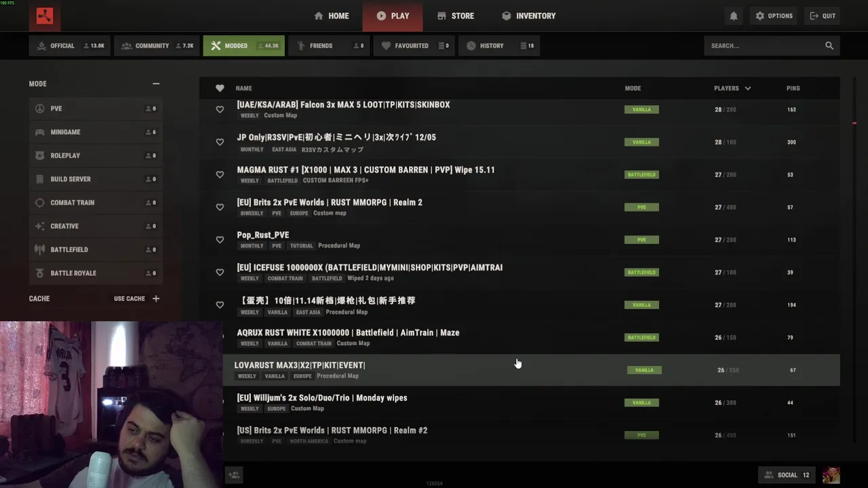Screen dimensions: 868x488
Task: Select the ICEFUSE 1000000X server name
Action: click(x=370, y=268)
